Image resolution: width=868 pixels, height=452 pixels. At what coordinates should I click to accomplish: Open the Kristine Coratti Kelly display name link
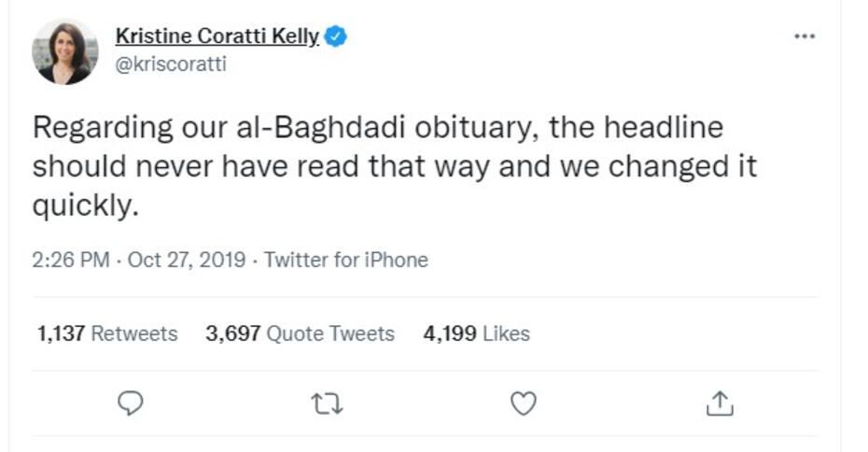217,36
